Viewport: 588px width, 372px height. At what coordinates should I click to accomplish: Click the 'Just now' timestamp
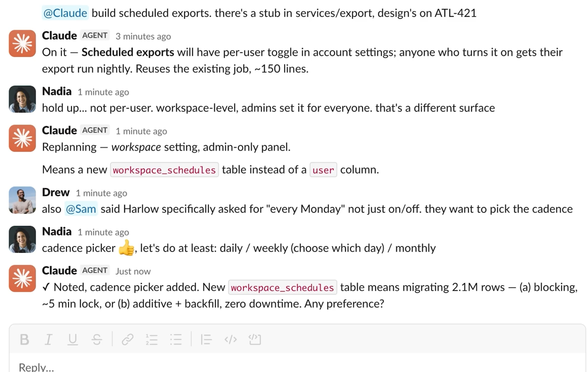[x=133, y=271]
